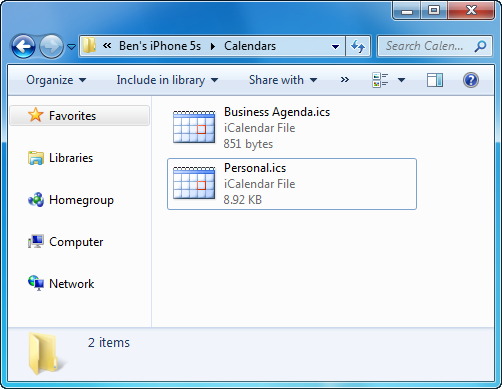Click the search magnifier icon
502x389 pixels.
click(x=480, y=46)
